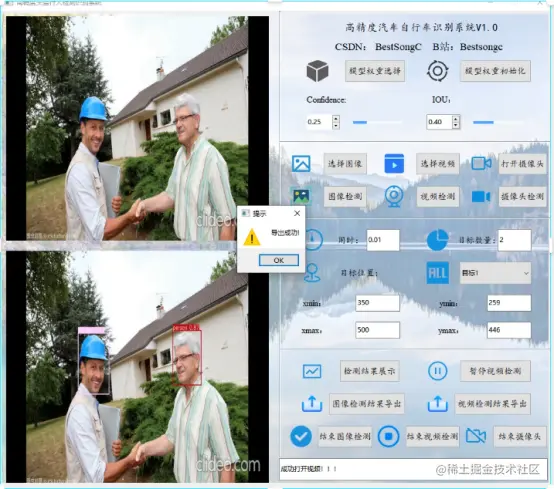
Task: Click the yellow warning icon in dialog
Action: (x=252, y=237)
